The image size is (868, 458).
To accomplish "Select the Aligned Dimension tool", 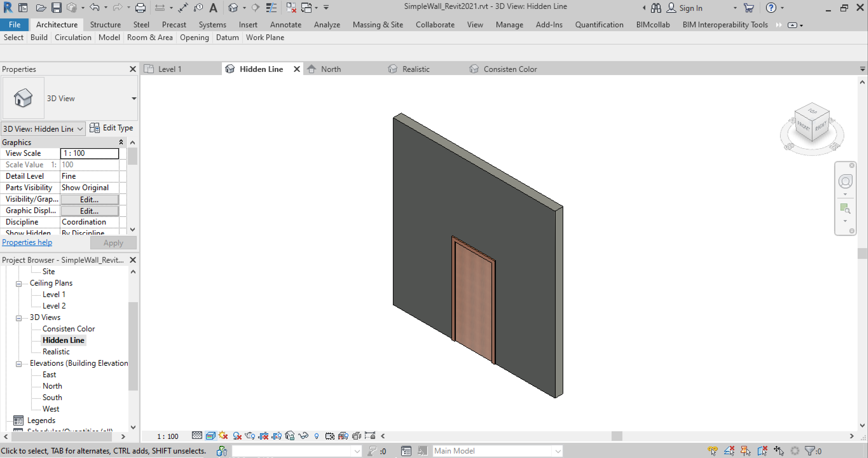I will 183,7.
